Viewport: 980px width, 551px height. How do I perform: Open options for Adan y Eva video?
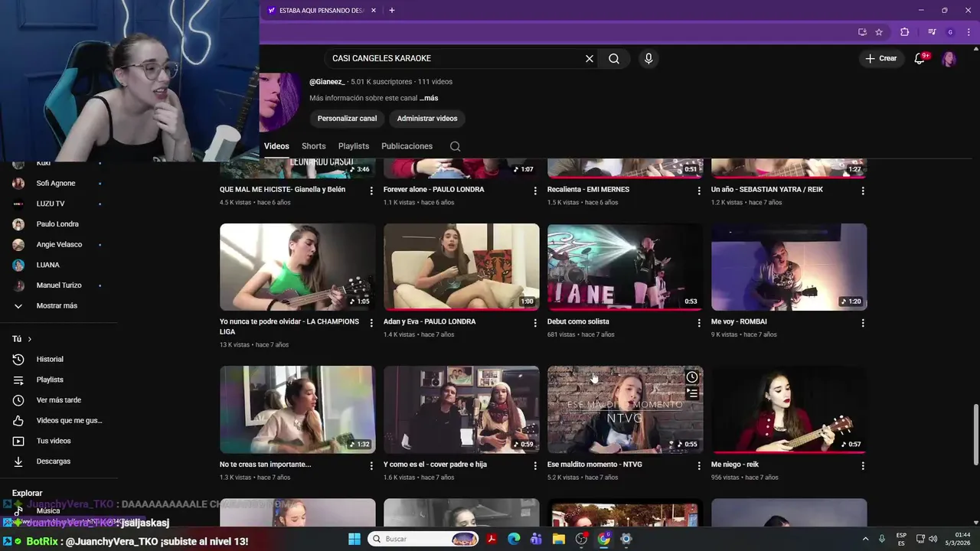535,323
